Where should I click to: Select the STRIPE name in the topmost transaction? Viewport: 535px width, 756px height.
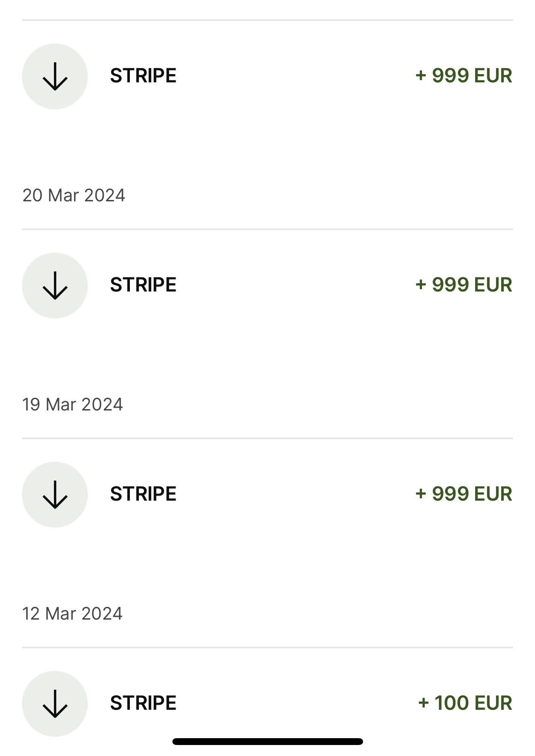pyautogui.click(x=143, y=76)
